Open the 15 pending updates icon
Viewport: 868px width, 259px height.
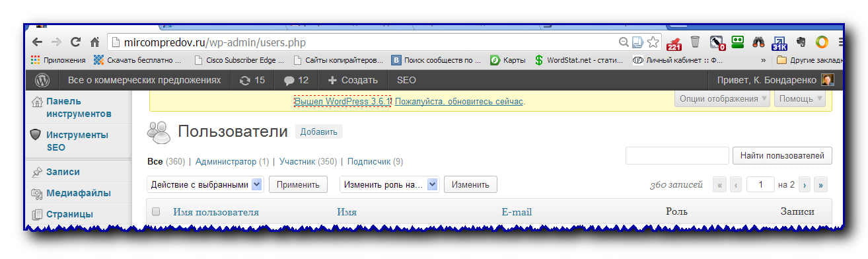[252, 80]
